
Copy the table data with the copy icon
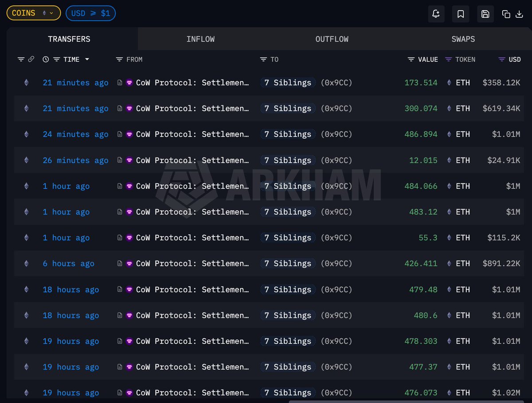pos(506,14)
